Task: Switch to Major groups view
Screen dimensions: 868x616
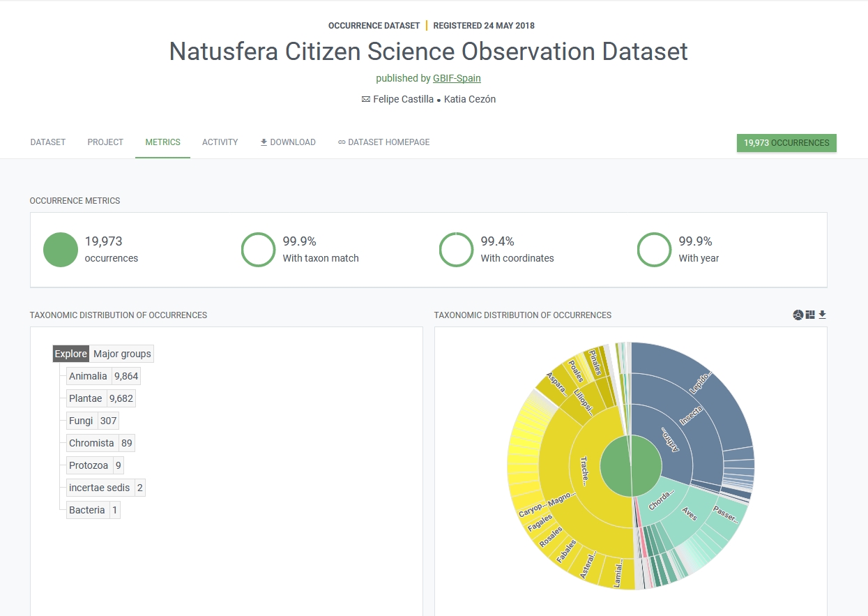Action: (121, 354)
